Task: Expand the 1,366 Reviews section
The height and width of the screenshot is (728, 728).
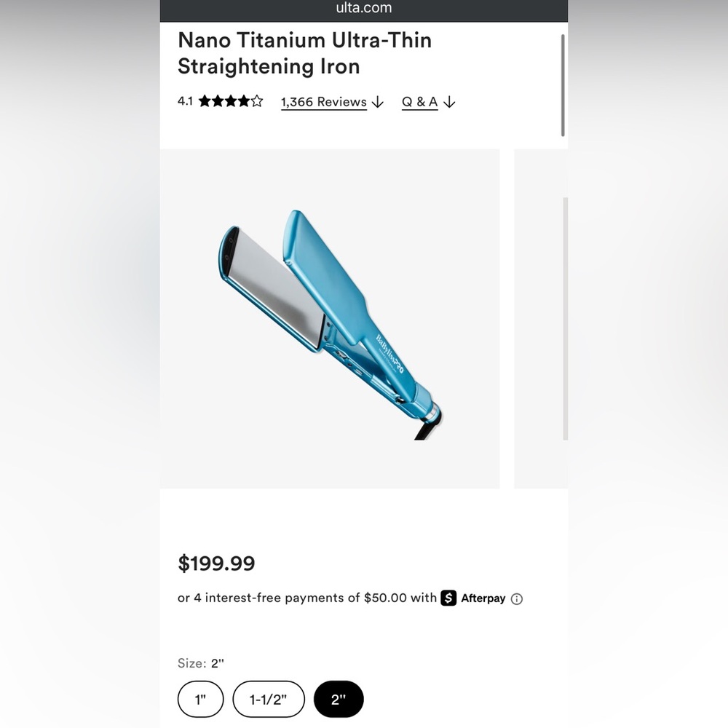Action: [x=323, y=102]
